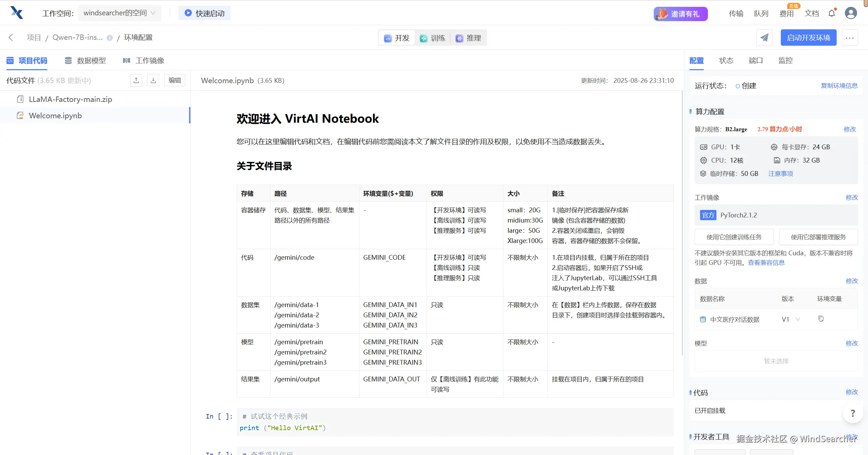868x455 pixels.
Task: Select the upload code file icon
Action: pos(136,80)
